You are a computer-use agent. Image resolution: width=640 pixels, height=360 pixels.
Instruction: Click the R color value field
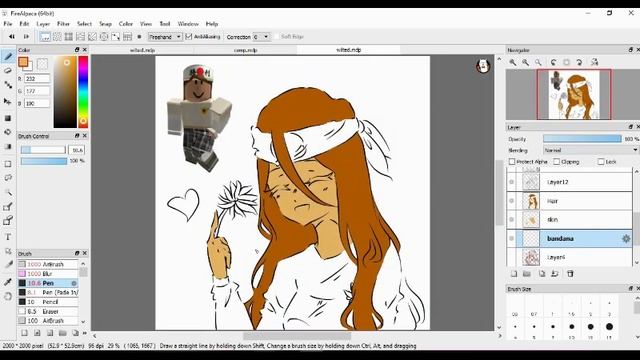pos(37,79)
